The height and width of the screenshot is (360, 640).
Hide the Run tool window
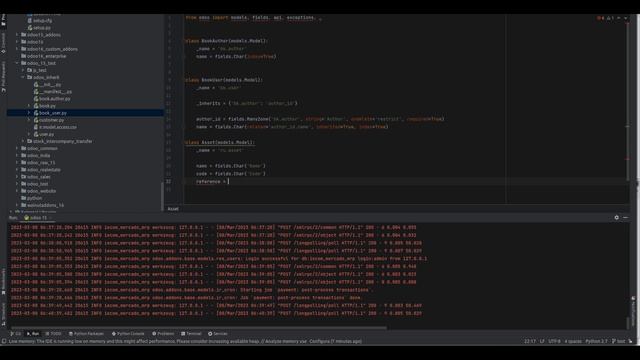(x=625, y=218)
